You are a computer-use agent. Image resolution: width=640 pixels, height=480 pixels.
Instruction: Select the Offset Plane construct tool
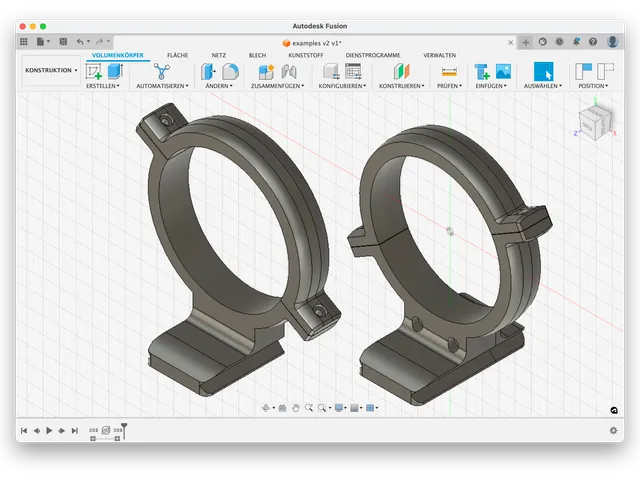coord(402,71)
